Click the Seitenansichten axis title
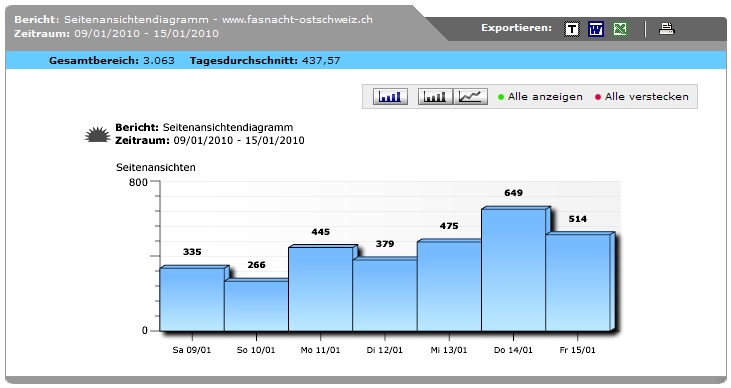 coord(156,167)
